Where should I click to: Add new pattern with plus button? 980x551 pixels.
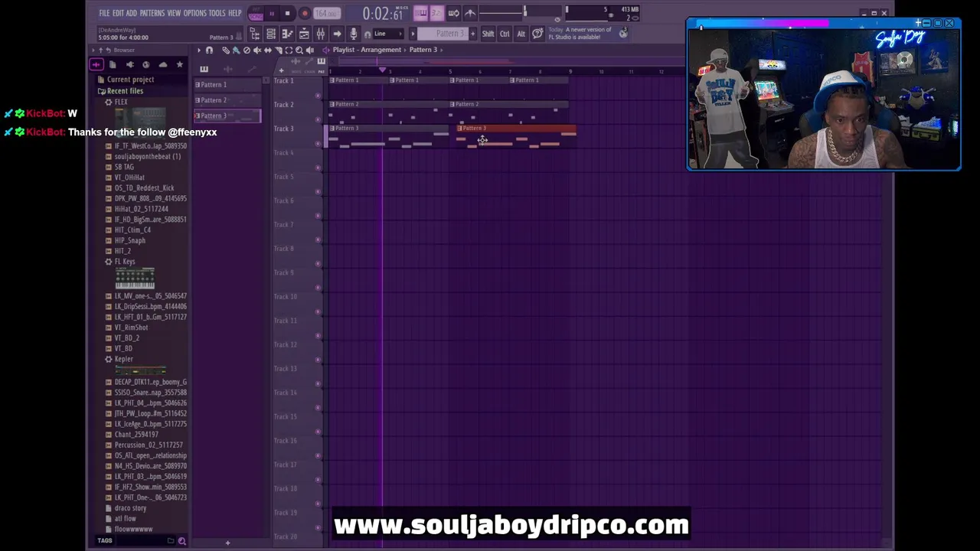pyautogui.click(x=472, y=34)
